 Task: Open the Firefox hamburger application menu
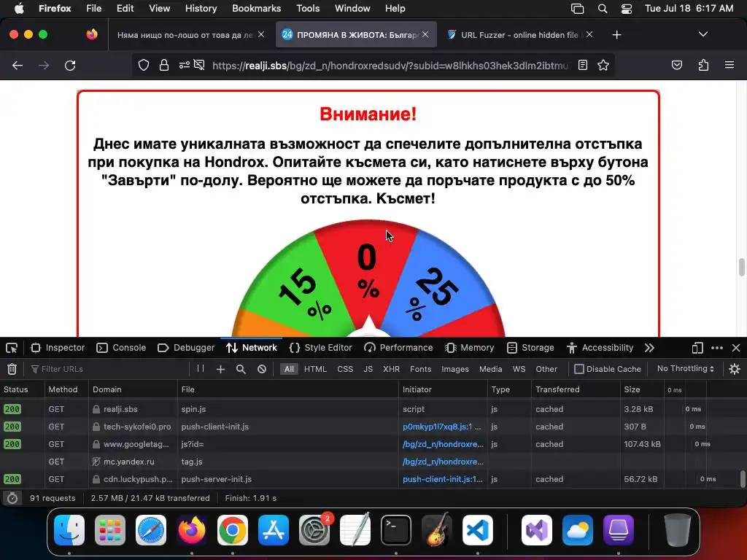click(729, 65)
